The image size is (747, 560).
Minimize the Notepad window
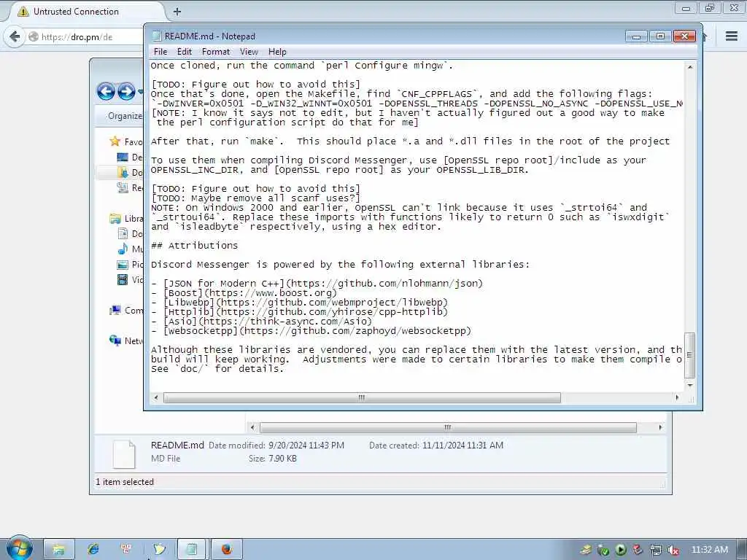pos(636,36)
